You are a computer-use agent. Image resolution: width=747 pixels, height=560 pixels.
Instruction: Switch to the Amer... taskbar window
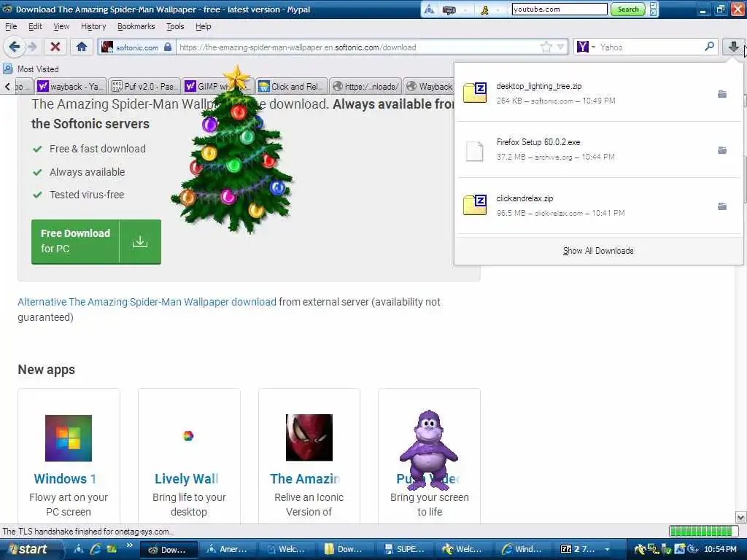tap(226, 550)
